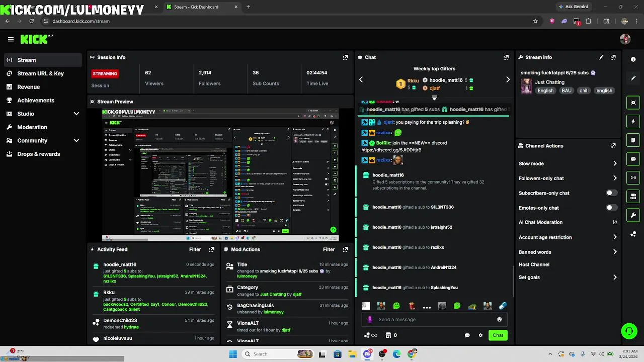Pop out the Stream info panel
Viewport: 644px width, 362px height.
(x=613, y=57)
